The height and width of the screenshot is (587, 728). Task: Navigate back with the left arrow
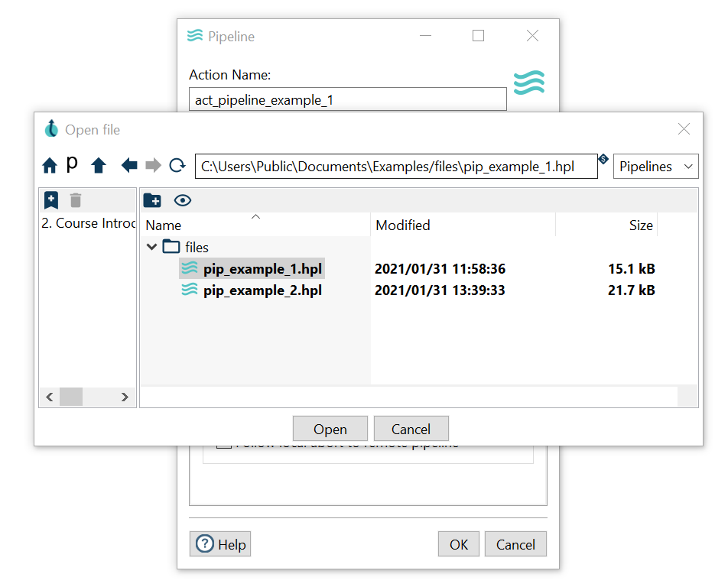129,165
